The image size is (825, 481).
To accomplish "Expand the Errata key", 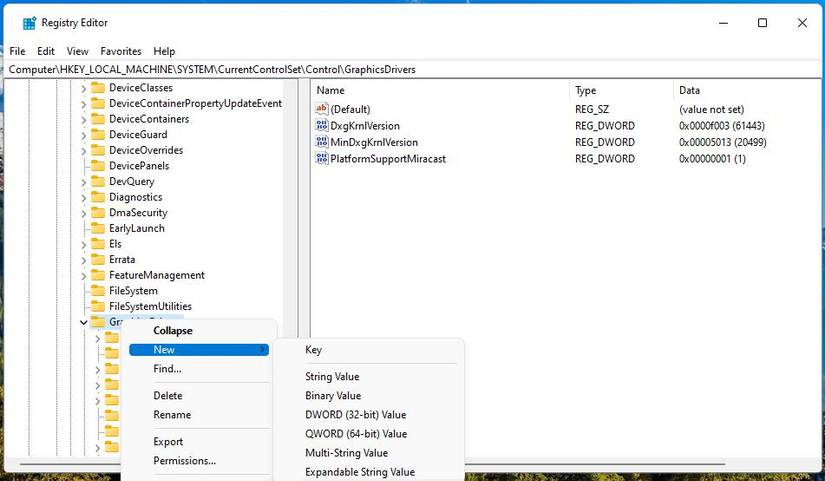I will click(84, 260).
